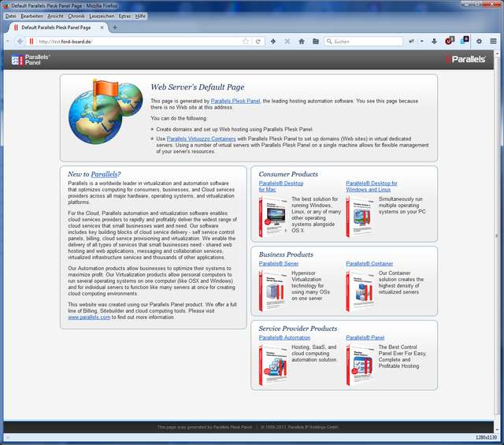Open the Hilfe menu
The width and height of the screenshot is (504, 445).
point(140,16)
